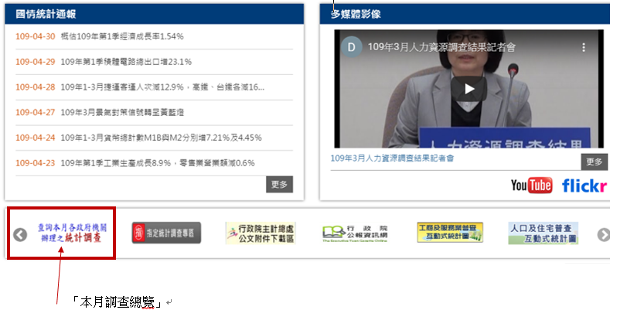Open 工商及服務業普查互動式統計圖 banner
Image resolution: width=644 pixels, height=310 pixels.
click(x=450, y=233)
